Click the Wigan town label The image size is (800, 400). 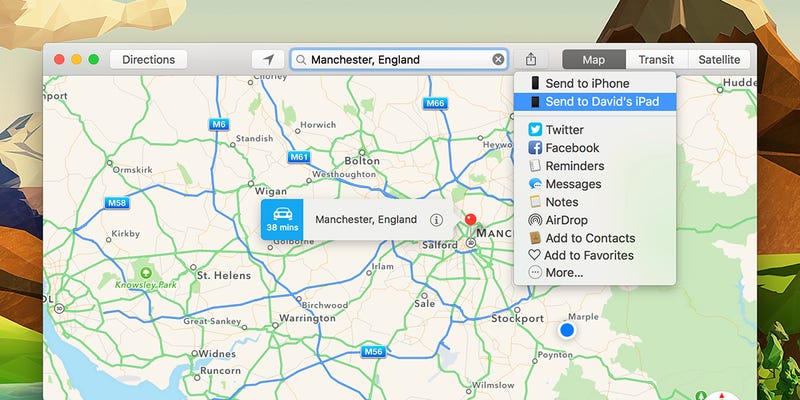click(x=271, y=192)
